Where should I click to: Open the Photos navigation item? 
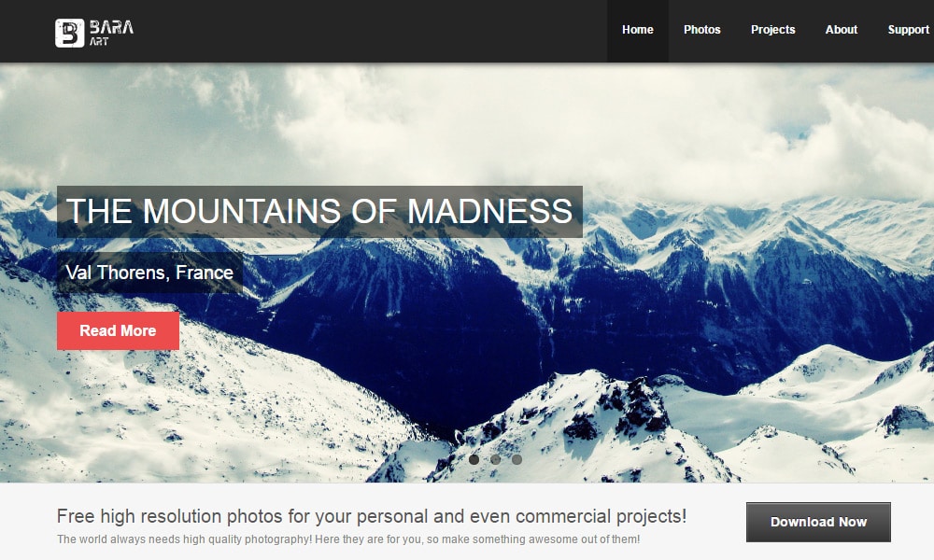click(x=701, y=31)
